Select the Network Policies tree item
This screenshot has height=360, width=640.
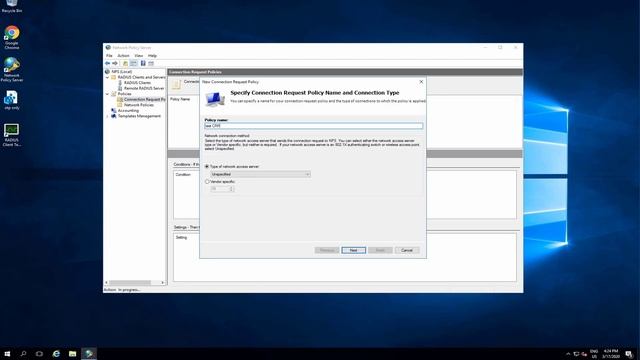click(139, 105)
